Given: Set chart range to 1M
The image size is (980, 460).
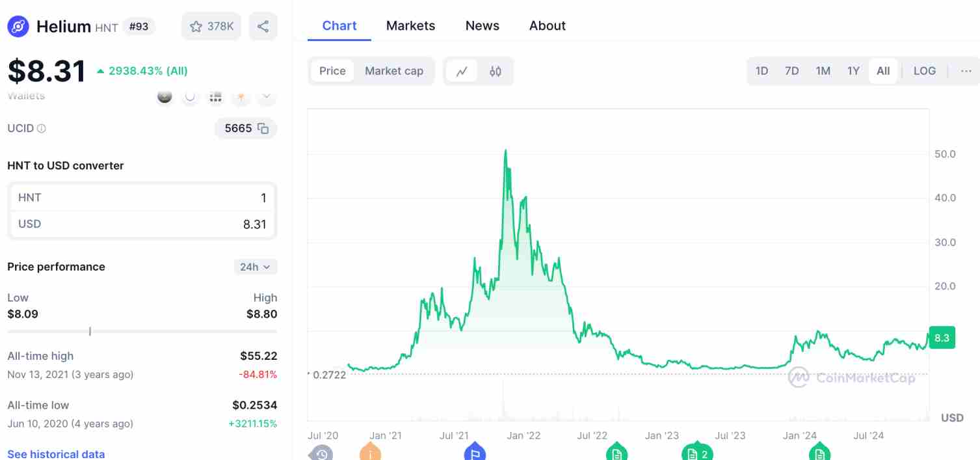Looking at the screenshot, I should 823,71.
